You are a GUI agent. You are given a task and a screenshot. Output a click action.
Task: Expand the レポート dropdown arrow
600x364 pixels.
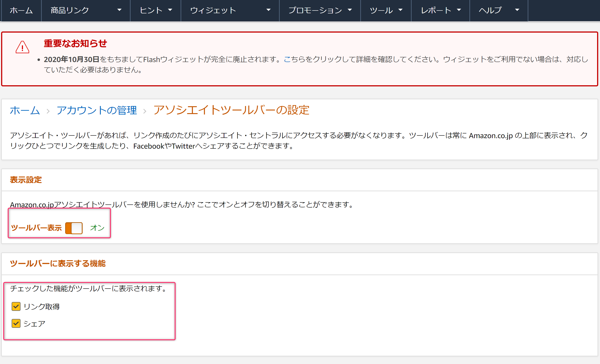pyautogui.click(x=459, y=10)
